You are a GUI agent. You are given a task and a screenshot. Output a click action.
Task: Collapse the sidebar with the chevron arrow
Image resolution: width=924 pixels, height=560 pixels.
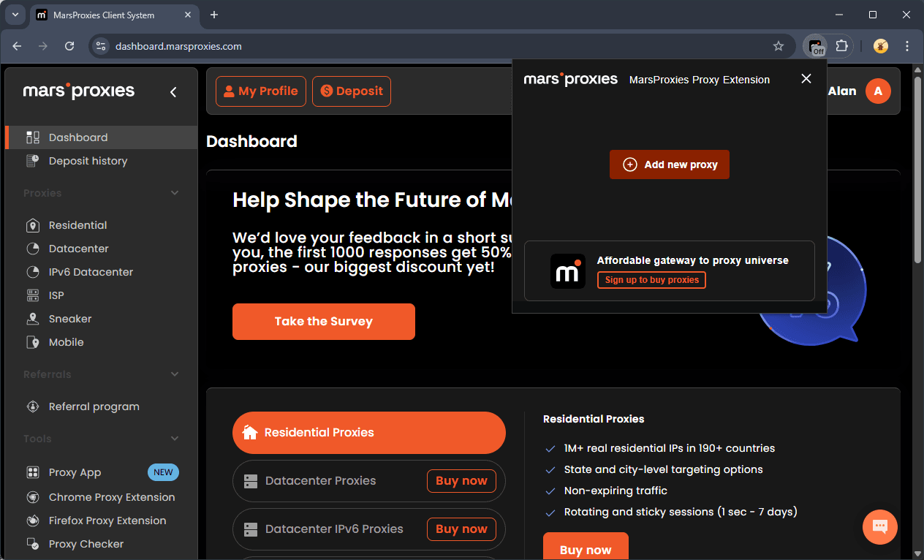click(173, 91)
